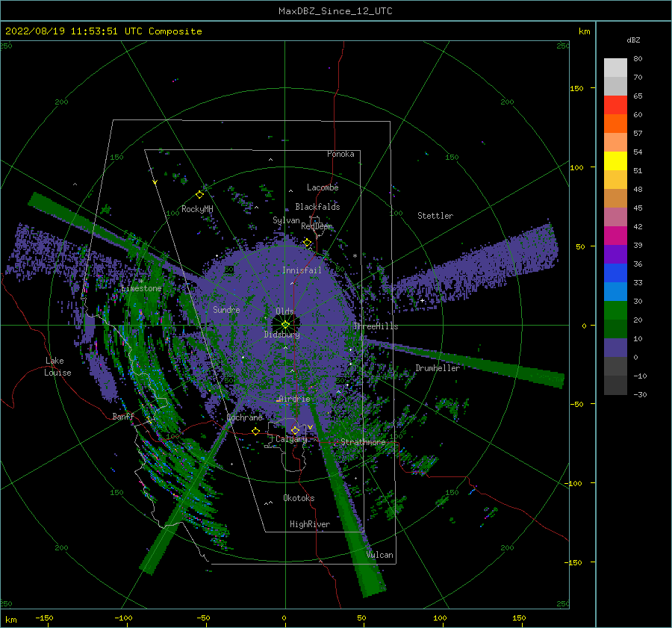Select the Okotoks label

pyautogui.click(x=299, y=498)
